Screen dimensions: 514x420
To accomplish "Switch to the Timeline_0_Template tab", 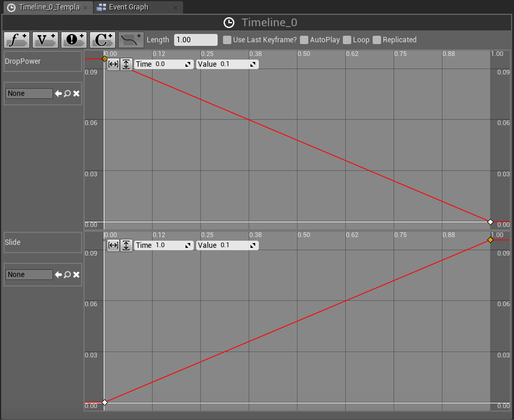I will coord(49,7).
